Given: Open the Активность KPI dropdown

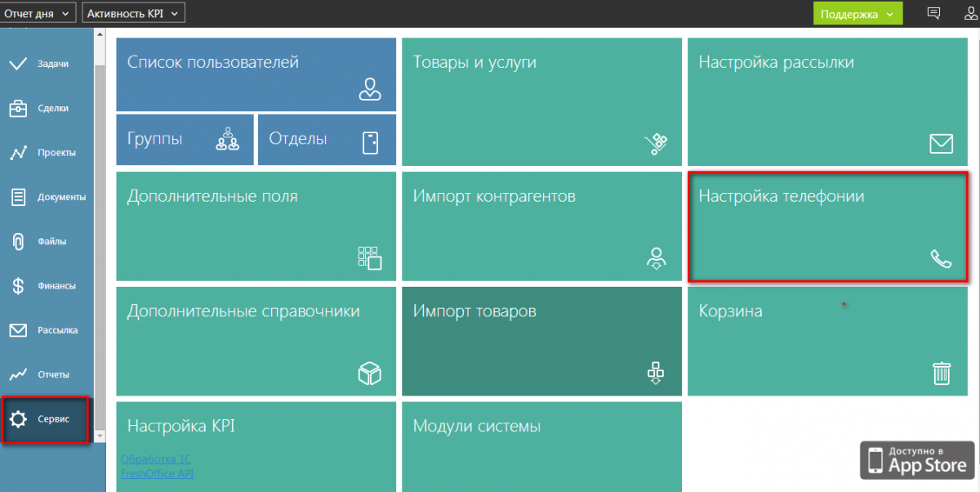Looking at the screenshot, I should [x=134, y=13].
